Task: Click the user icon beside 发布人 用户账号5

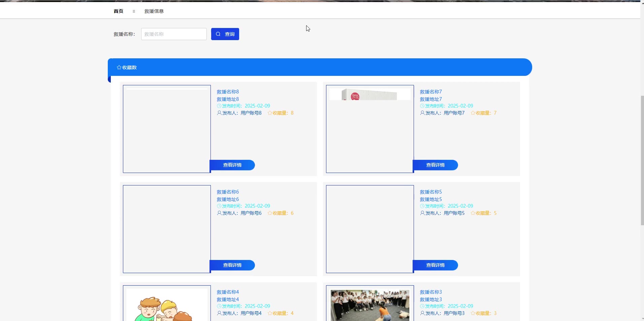Action: (x=422, y=213)
